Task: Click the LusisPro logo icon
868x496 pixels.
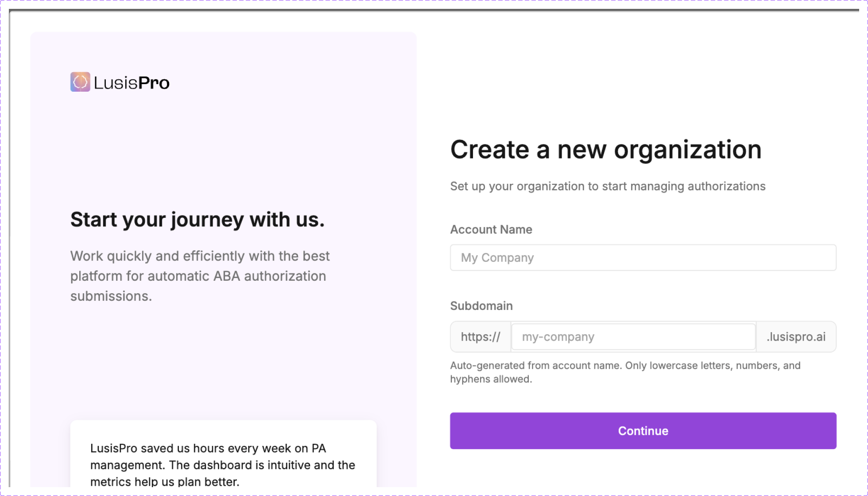Action: pyautogui.click(x=80, y=82)
